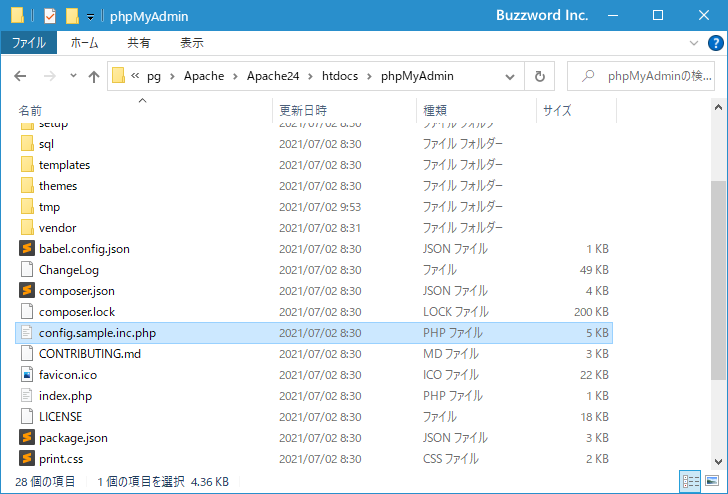Click the config.sample.inc.php file icon
The width and height of the screenshot is (728, 494).
tap(27, 332)
